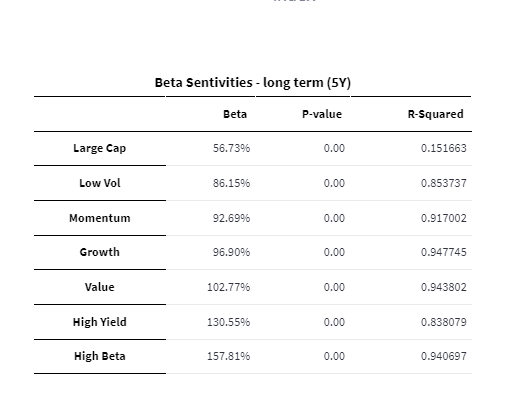
Task: Click the Value row P-value 0.00 cell
Action: click(334, 287)
